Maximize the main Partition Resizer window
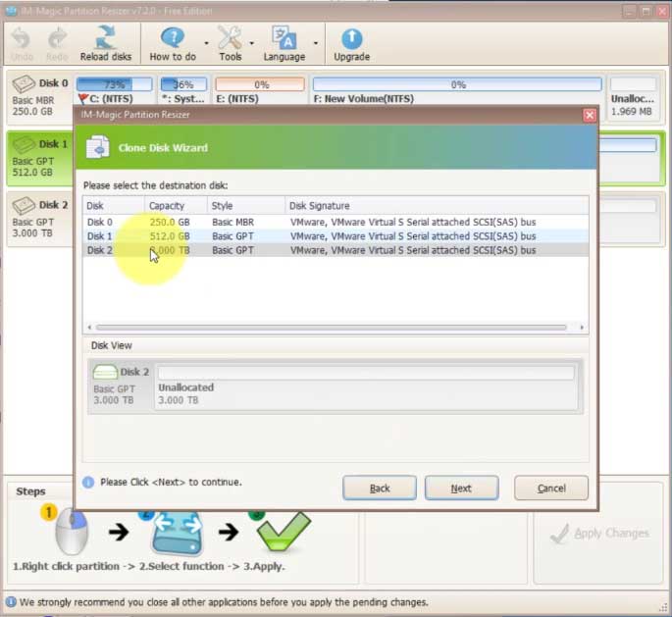 646,11
